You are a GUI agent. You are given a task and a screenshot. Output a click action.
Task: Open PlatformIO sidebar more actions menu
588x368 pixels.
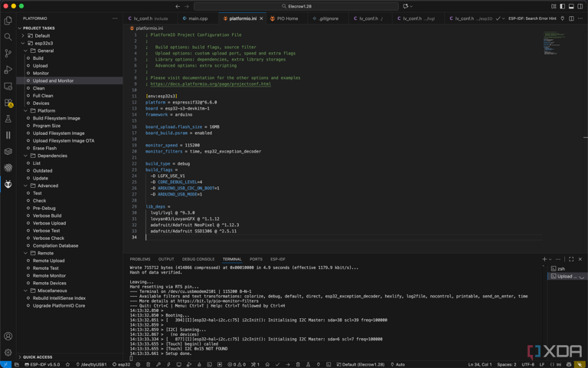pos(115,18)
